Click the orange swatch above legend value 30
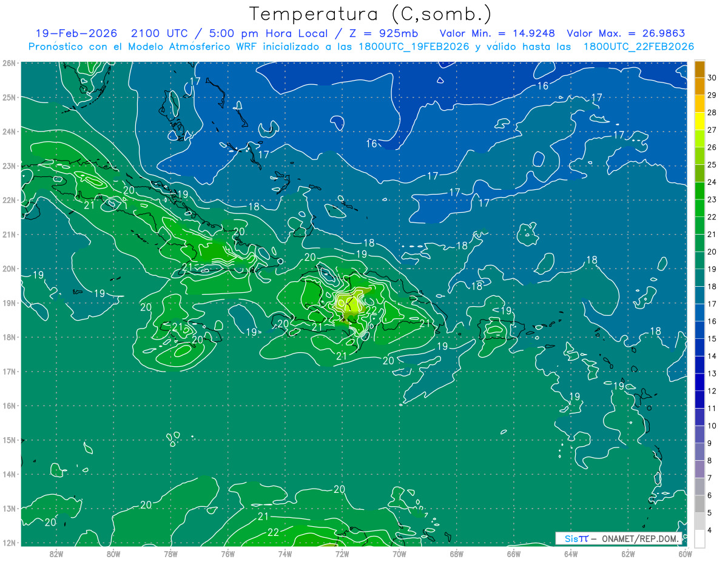The width and height of the screenshot is (728, 562). [x=699, y=69]
